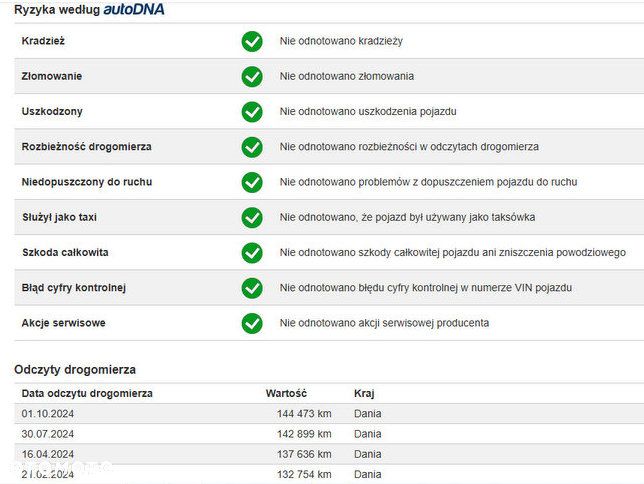Screen dimensions: 644x484
Task: Select the 137 636 km reading
Action: 304,454
